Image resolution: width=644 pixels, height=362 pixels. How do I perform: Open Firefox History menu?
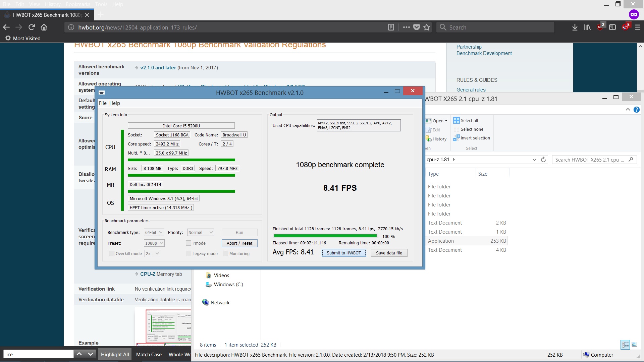(53, 4)
